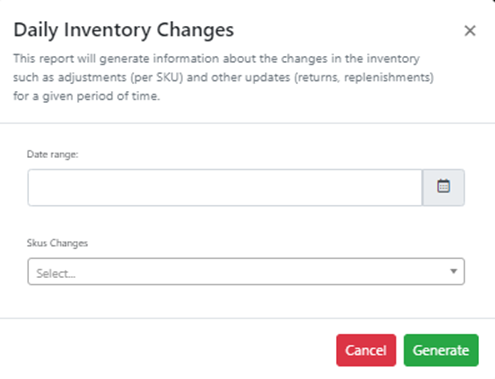Click the report description paragraph
Image resolution: width=495 pixels, height=379 pixels.
(x=223, y=77)
